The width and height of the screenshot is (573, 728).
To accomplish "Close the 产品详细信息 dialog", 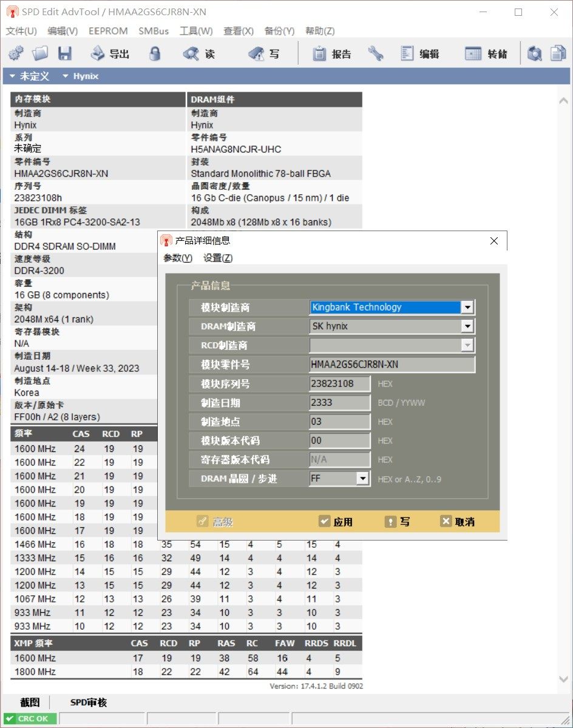I will click(494, 241).
